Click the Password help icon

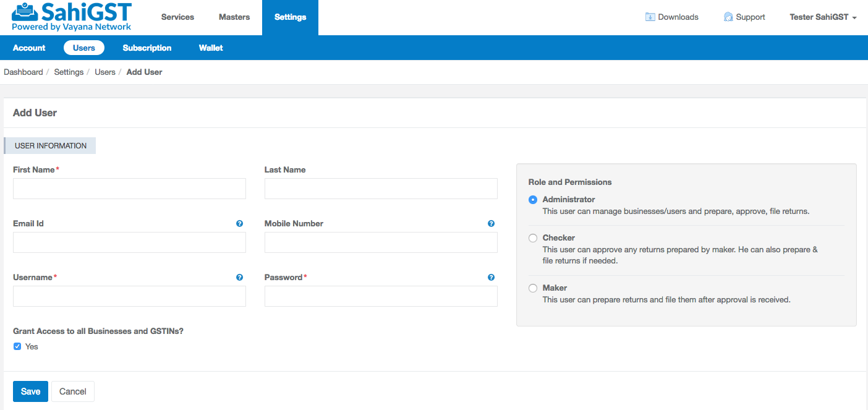point(491,278)
